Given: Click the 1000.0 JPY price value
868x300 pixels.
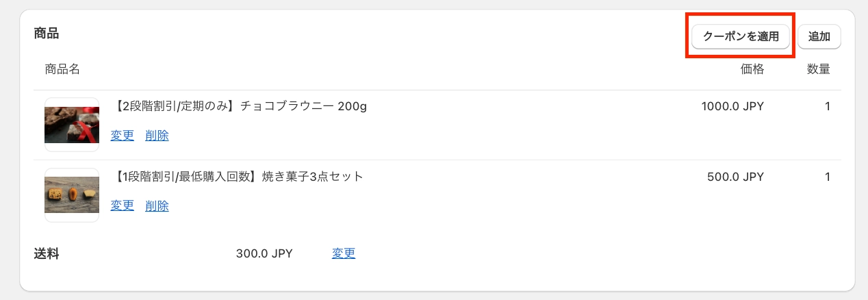Looking at the screenshot, I should 732,107.
